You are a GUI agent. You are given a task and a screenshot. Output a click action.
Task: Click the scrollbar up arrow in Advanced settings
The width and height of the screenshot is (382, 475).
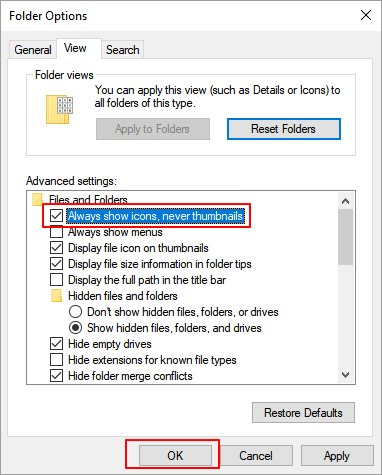[x=346, y=201]
